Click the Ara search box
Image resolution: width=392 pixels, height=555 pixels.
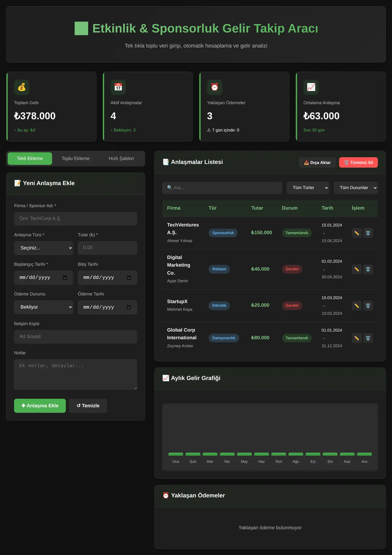point(222,188)
